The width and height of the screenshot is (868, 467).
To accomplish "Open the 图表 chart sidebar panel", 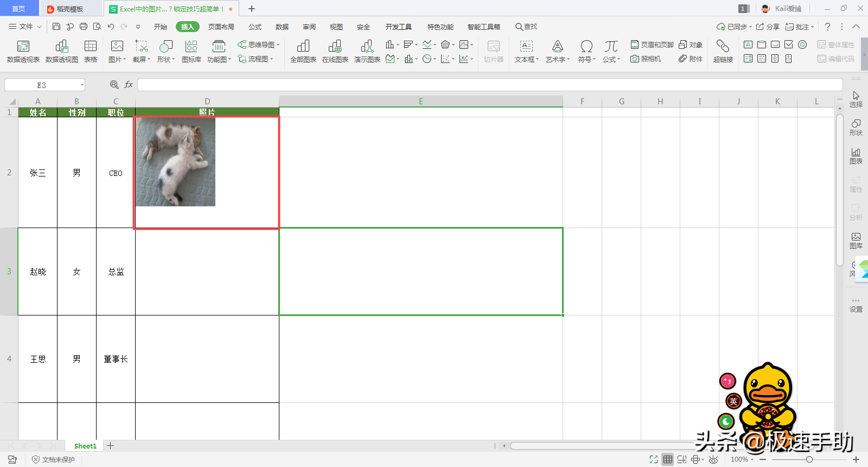I will click(x=856, y=156).
